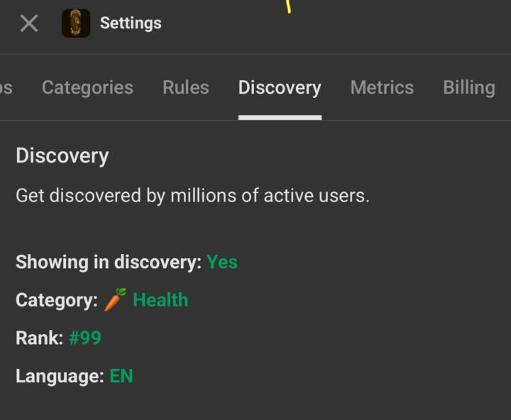Click the Discovery section heading
Screen dimensions: 511x420
(x=62, y=156)
